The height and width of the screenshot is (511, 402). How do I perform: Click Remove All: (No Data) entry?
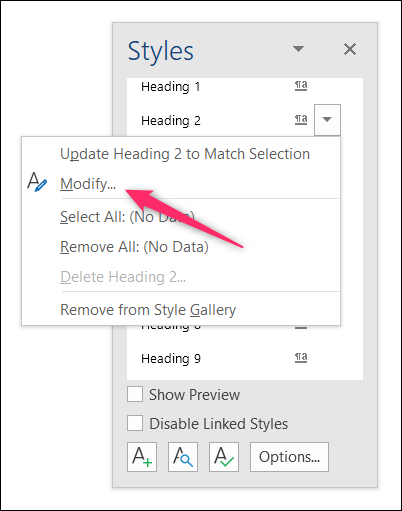[134, 247]
